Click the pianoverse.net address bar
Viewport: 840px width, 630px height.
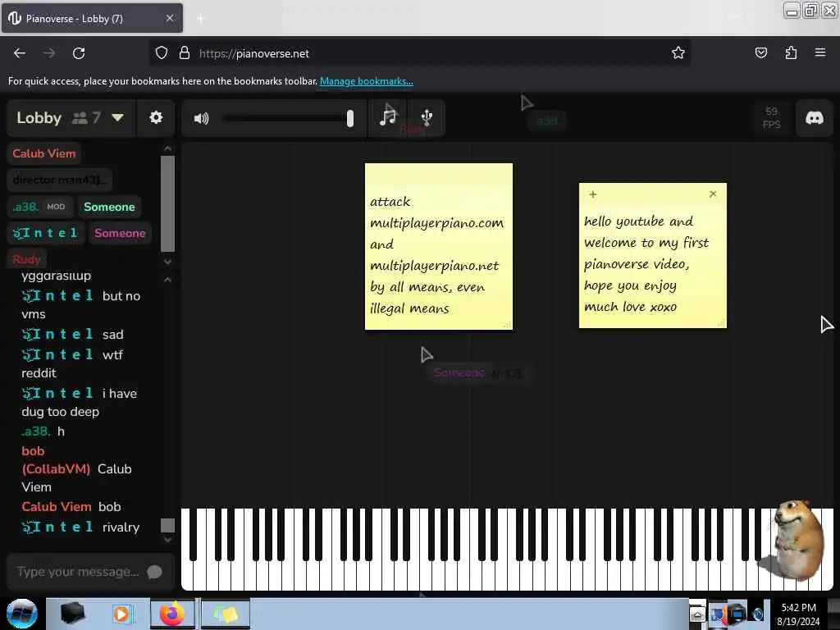419,53
